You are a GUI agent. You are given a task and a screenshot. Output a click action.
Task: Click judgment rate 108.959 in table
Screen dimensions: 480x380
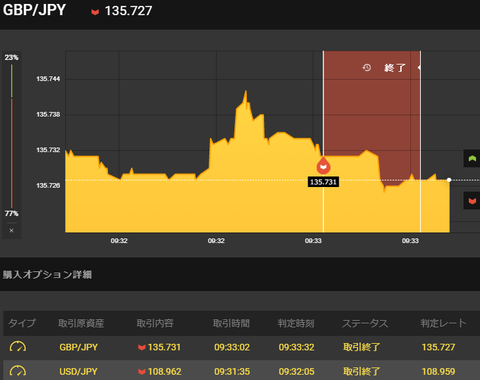click(x=438, y=371)
